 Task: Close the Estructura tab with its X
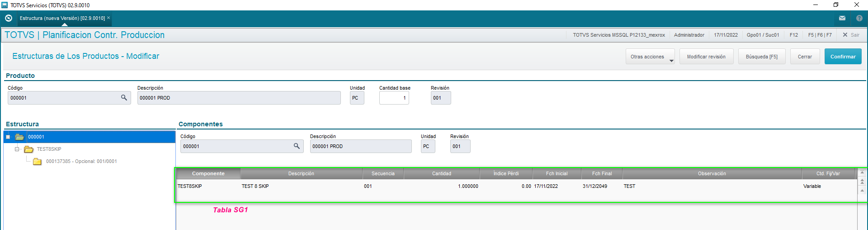[x=108, y=18]
